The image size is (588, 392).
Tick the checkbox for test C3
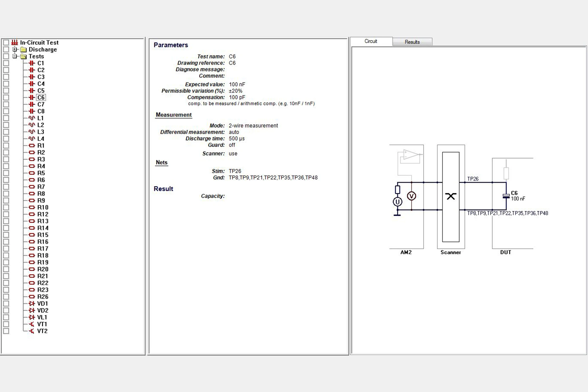tap(6, 77)
